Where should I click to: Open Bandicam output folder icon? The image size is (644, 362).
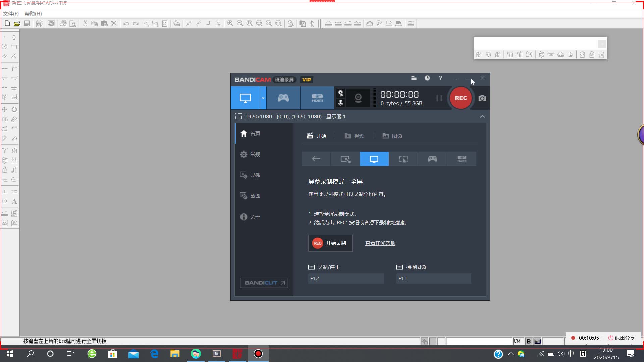pos(414,78)
